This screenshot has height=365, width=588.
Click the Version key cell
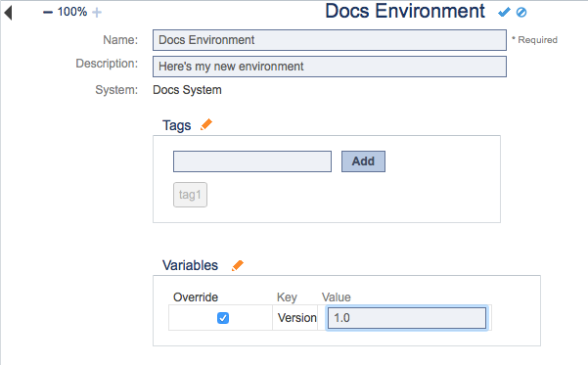[297, 318]
